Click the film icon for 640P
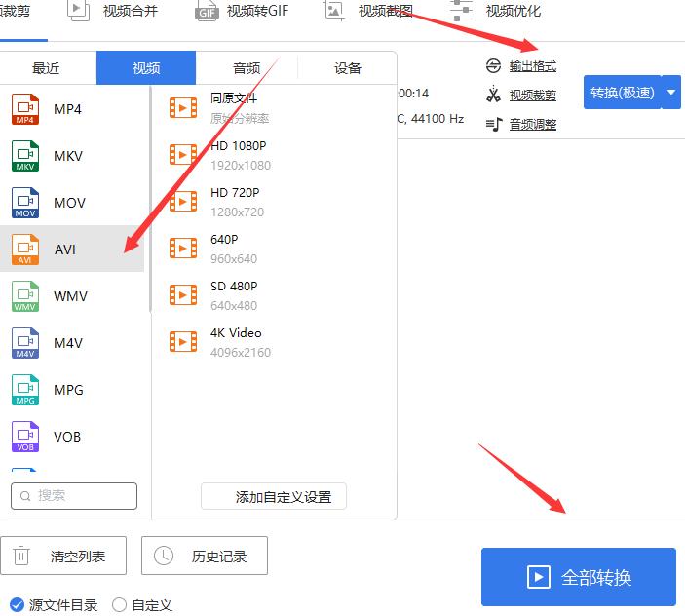The image size is (685, 616). point(183,249)
